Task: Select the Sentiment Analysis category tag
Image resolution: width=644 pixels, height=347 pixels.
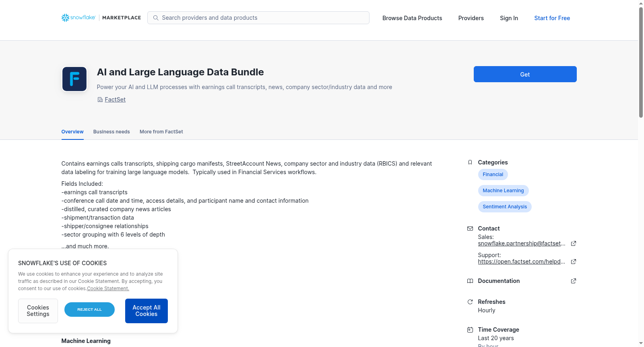Action: [505, 207]
